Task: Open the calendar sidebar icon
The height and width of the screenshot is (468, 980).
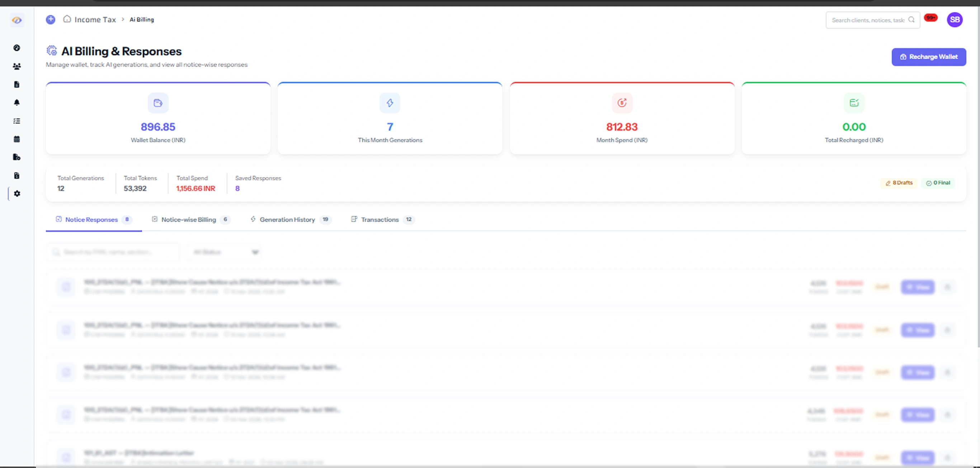Action: (x=17, y=139)
